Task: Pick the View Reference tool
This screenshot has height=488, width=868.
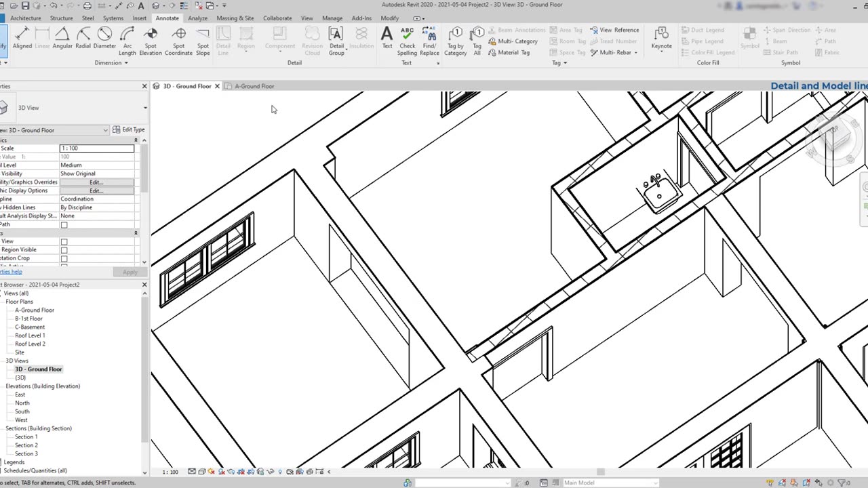Action: coord(614,30)
